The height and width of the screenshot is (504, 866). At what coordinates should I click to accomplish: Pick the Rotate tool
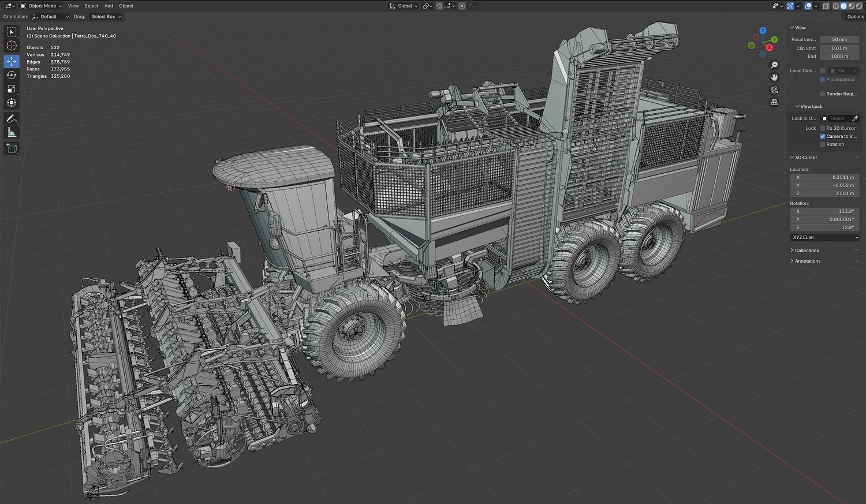click(x=12, y=75)
